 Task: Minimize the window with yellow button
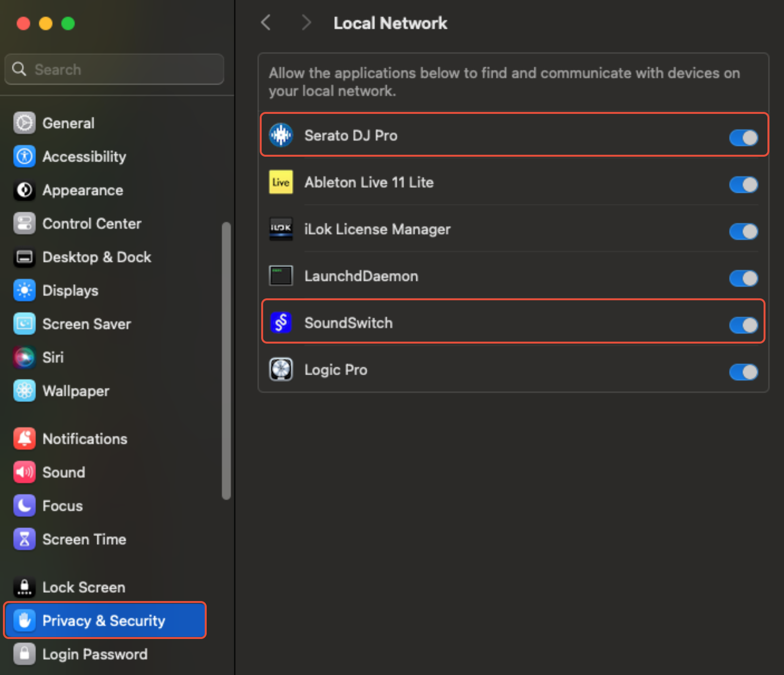click(46, 23)
